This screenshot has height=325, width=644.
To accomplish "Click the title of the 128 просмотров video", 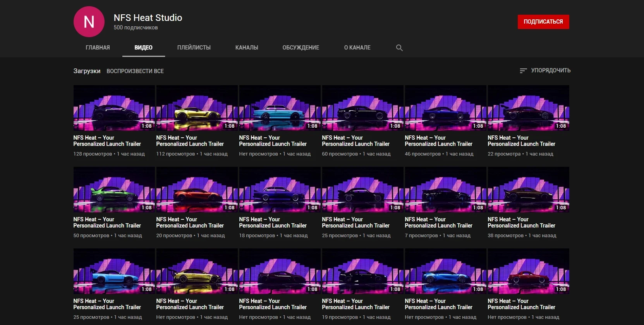I will pyautogui.click(x=107, y=141).
